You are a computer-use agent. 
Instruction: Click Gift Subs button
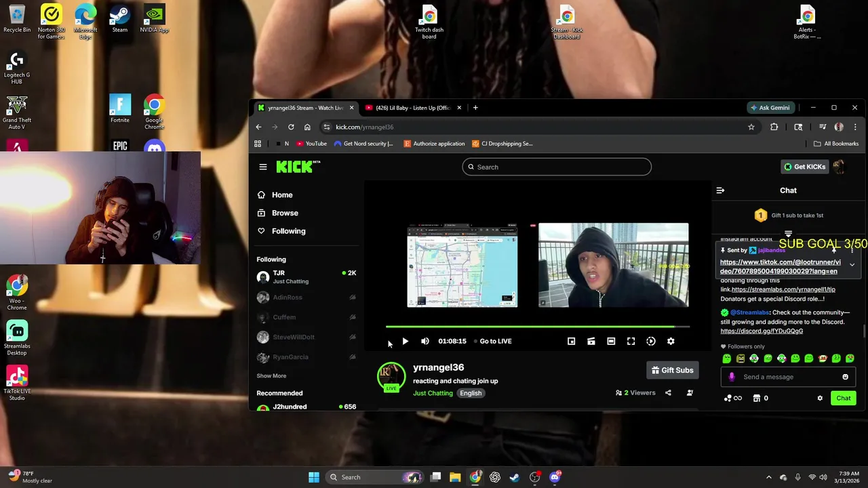tap(673, 370)
